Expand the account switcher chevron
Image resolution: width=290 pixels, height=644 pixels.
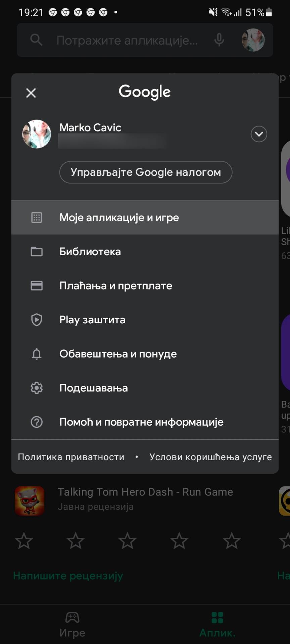[x=259, y=134]
